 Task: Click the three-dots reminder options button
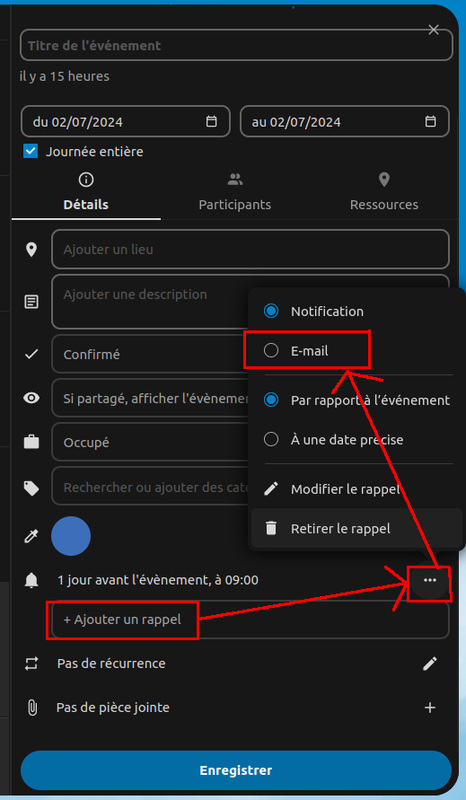(x=430, y=580)
